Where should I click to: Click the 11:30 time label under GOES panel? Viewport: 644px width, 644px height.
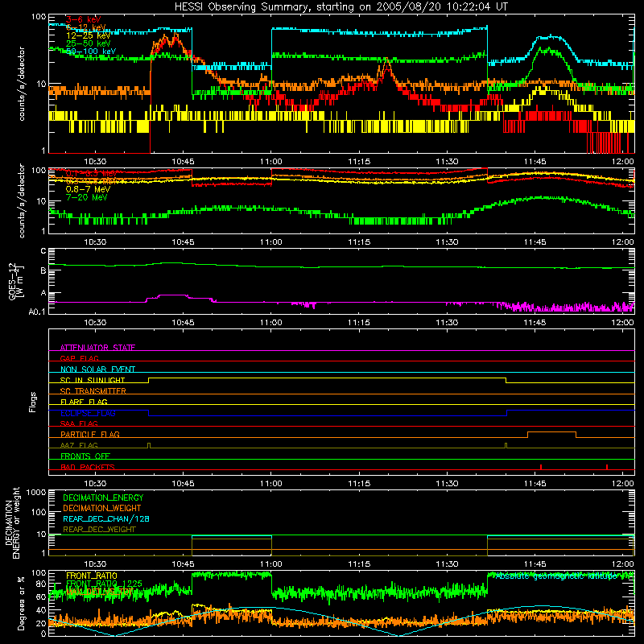point(447,323)
